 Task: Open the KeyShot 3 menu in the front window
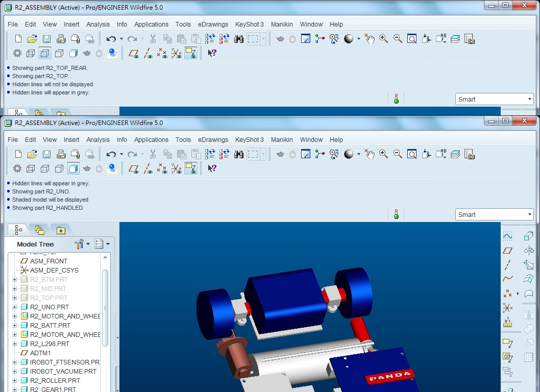click(250, 139)
